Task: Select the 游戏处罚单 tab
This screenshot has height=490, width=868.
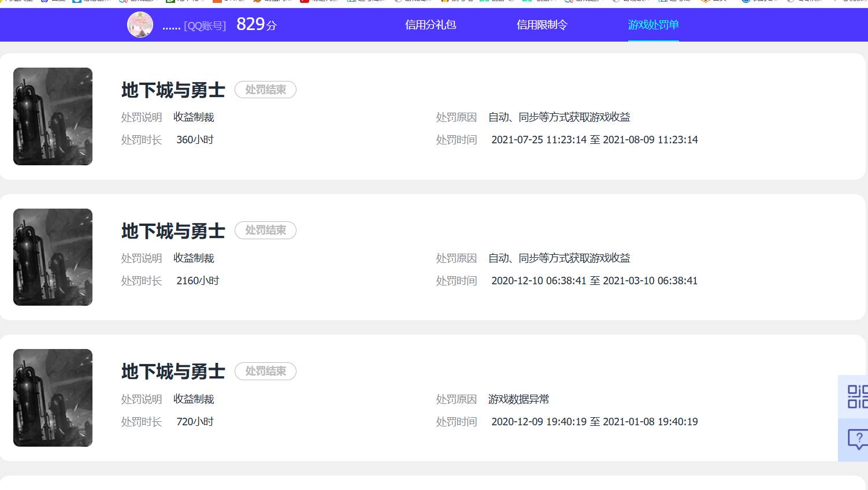Action: [653, 25]
